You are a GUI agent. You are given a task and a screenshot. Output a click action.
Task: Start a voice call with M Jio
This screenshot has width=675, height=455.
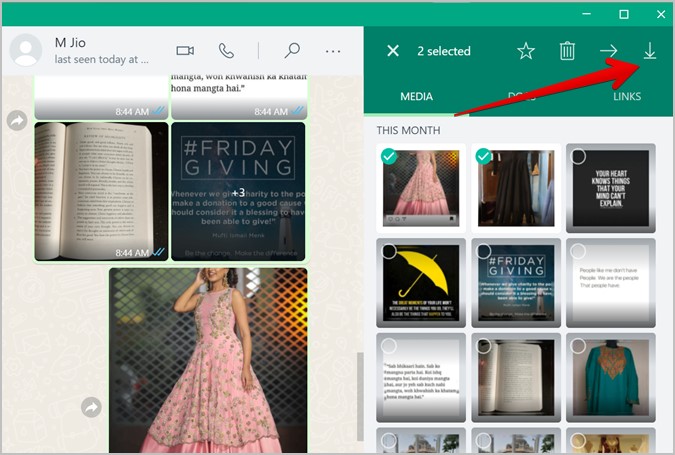pos(227,51)
